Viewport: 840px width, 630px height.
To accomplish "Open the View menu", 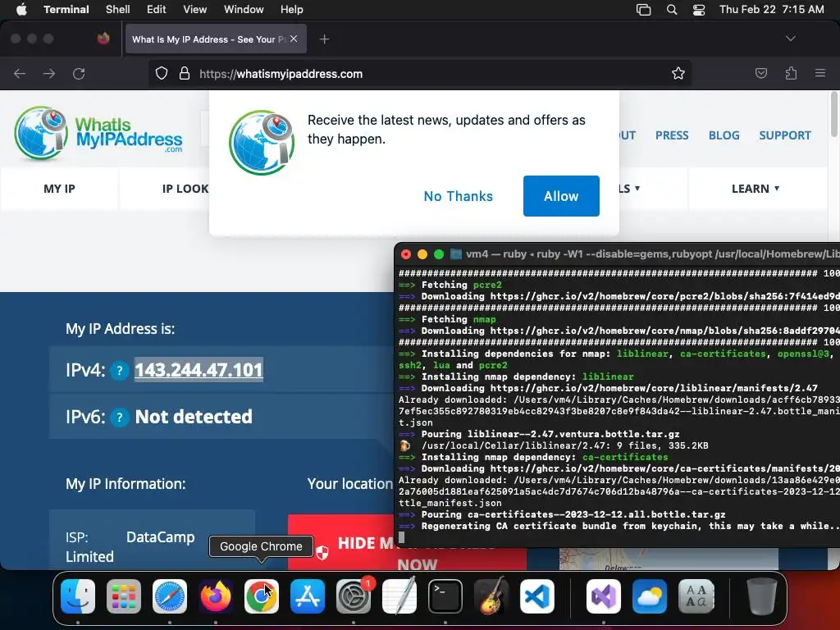I will click(x=195, y=10).
